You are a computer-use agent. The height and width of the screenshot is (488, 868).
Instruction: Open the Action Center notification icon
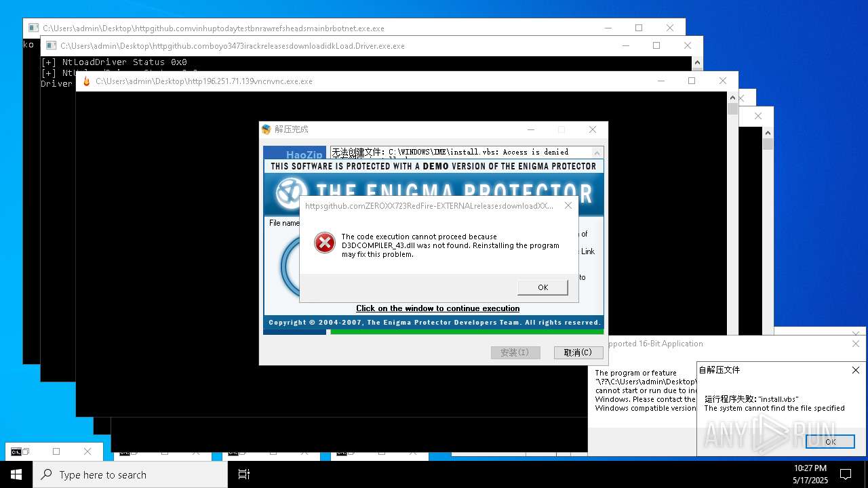[846, 474]
